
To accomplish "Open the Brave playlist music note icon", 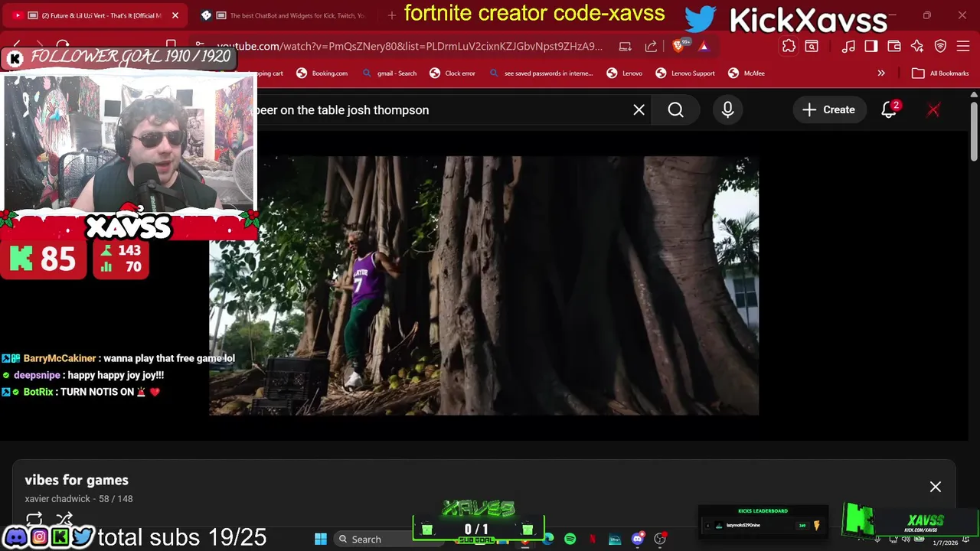I will tap(848, 47).
